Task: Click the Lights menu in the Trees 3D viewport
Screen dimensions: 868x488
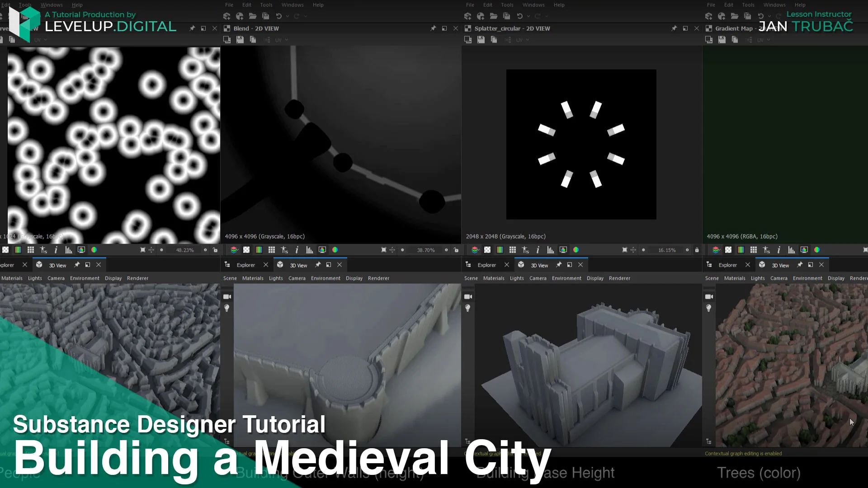Action: tap(758, 278)
